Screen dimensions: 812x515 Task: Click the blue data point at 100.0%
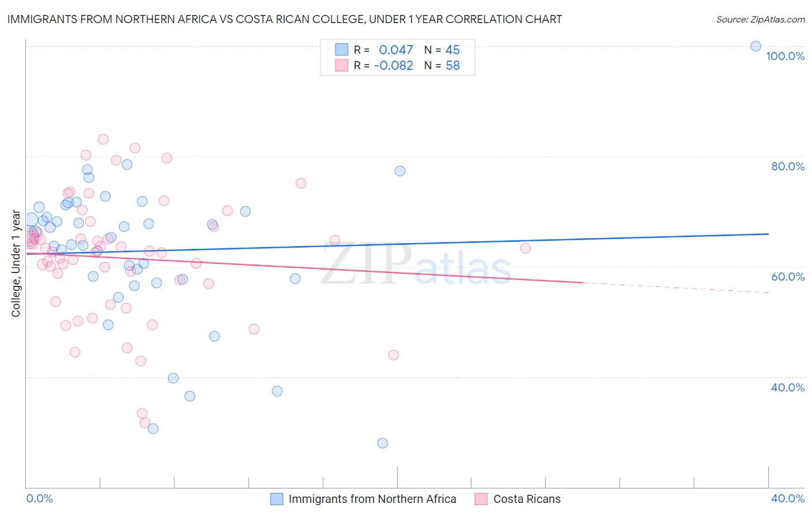point(755,46)
